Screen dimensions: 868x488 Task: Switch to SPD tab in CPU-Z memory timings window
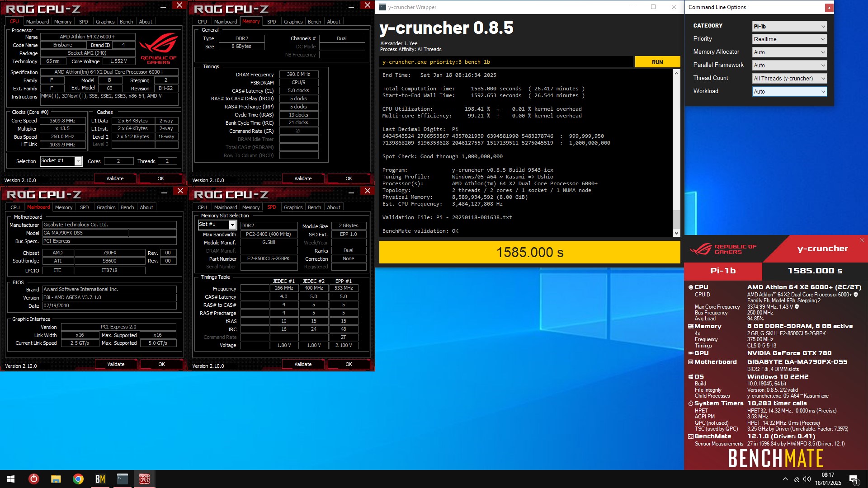point(271,22)
